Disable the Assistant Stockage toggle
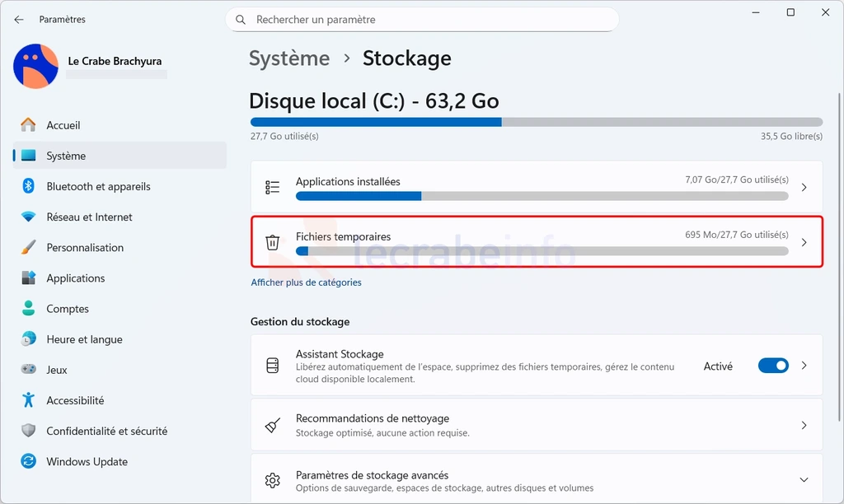The width and height of the screenshot is (844, 504). [x=773, y=366]
